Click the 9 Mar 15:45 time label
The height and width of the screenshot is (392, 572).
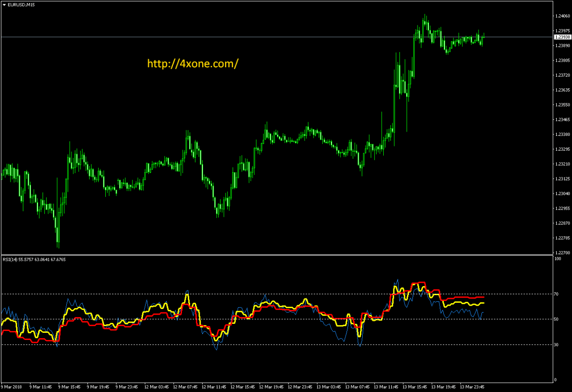[70, 387]
